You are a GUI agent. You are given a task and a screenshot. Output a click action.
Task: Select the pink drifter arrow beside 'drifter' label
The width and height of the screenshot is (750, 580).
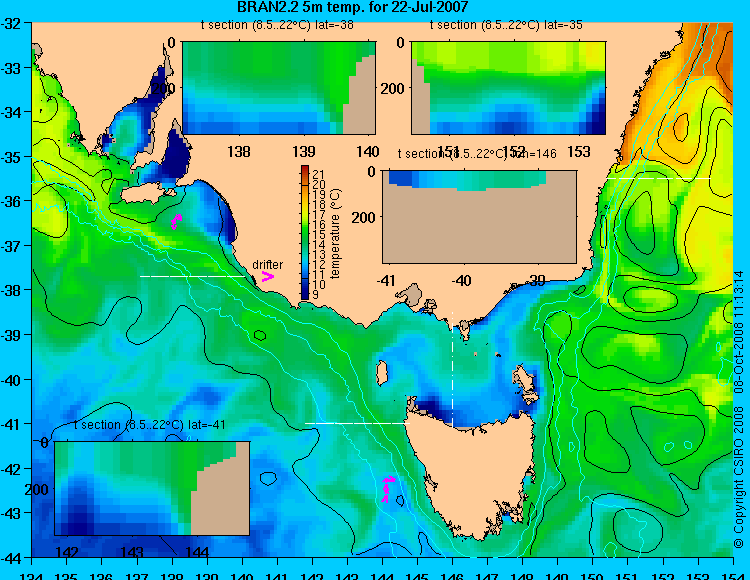pyautogui.click(x=267, y=276)
